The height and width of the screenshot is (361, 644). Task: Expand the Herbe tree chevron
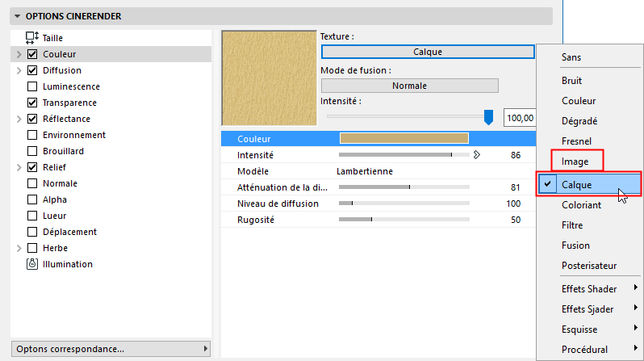tap(19, 248)
